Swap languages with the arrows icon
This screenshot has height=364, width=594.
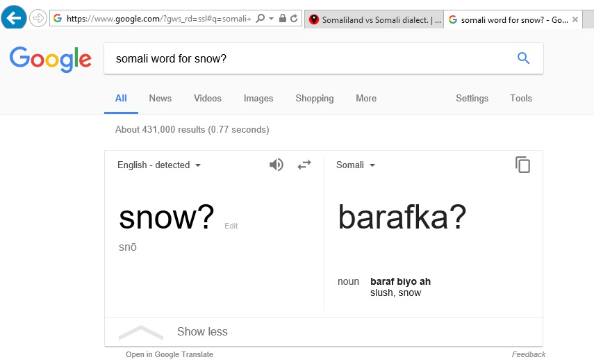point(304,165)
